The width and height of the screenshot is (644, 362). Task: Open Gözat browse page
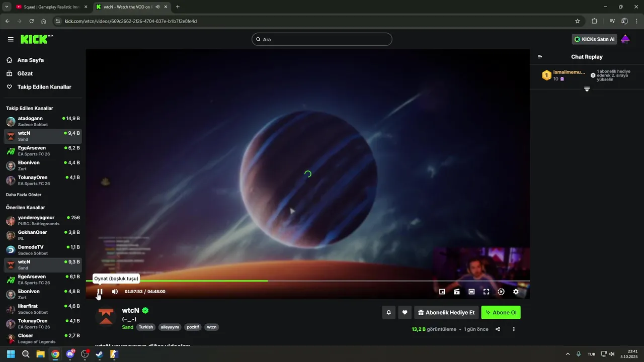(x=25, y=73)
